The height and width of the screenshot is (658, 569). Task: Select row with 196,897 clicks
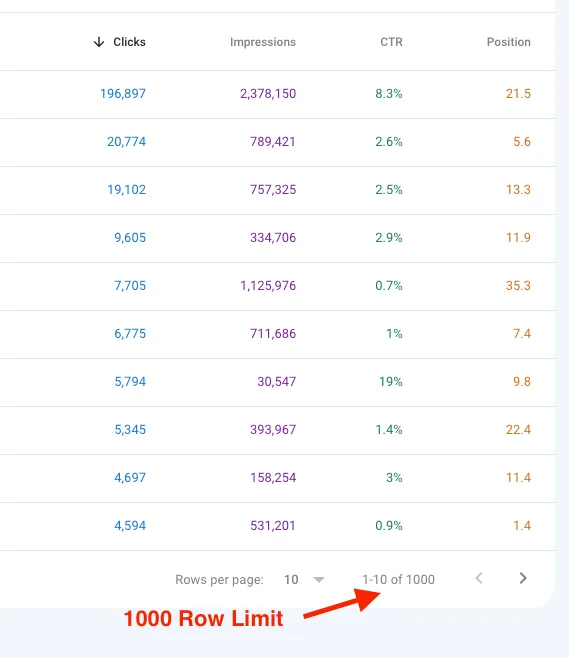277,94
